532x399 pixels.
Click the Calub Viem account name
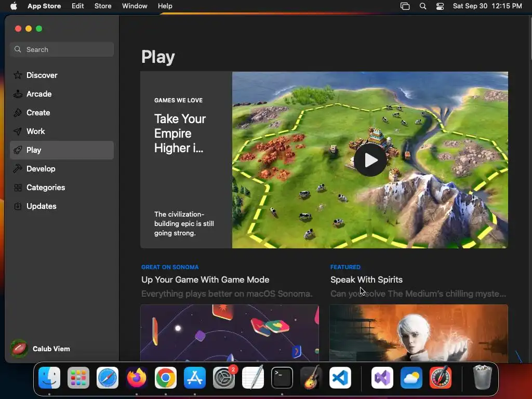(51, 349)
